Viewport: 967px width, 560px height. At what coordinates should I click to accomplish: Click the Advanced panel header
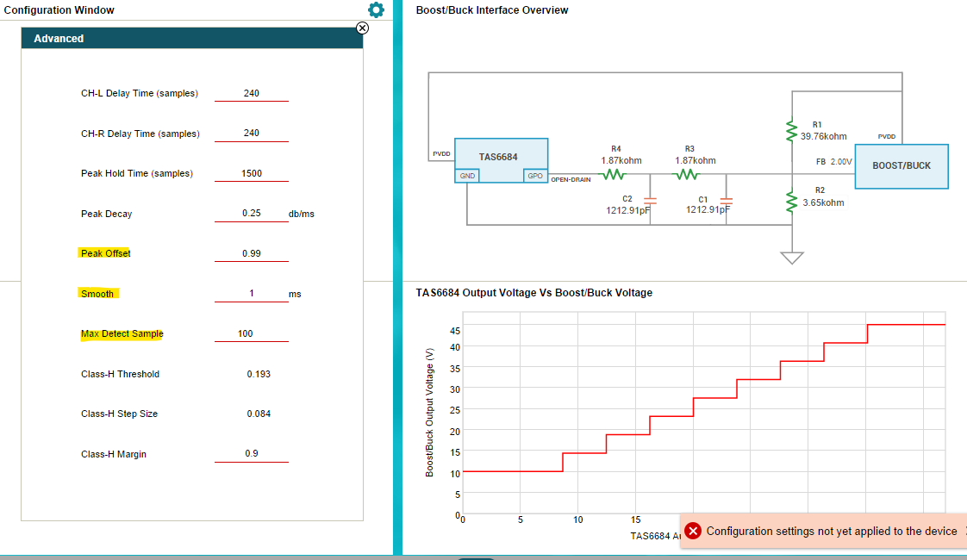pos(192,38)
